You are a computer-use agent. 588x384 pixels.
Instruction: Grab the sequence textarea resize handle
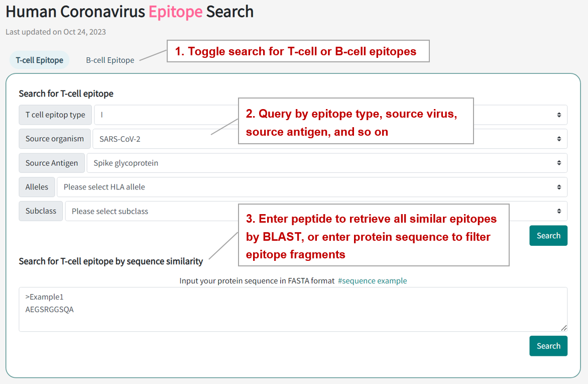pos(564,328)
